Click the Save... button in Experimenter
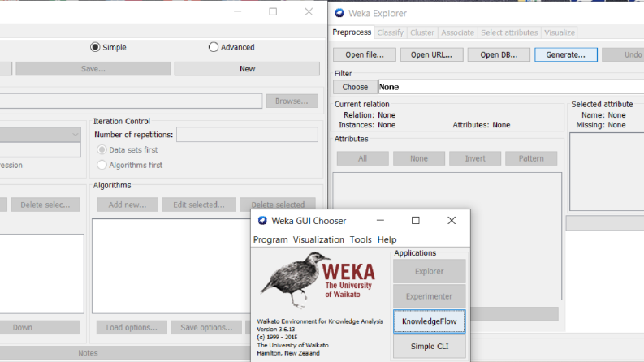The width and height of the screenshot is (644, 362). pos(93,69)
